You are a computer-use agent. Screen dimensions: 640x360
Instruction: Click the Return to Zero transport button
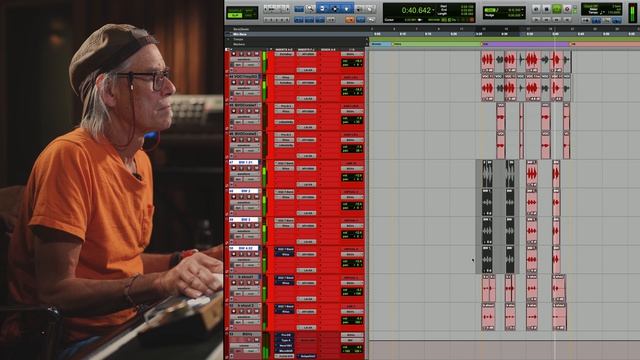[x=536, y=20]
